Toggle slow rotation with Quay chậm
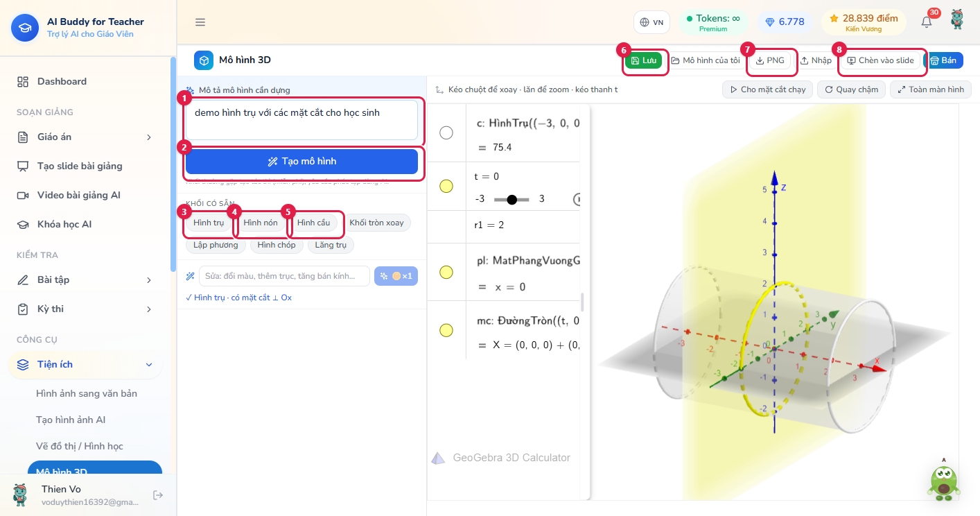 (x=851, y=89)
